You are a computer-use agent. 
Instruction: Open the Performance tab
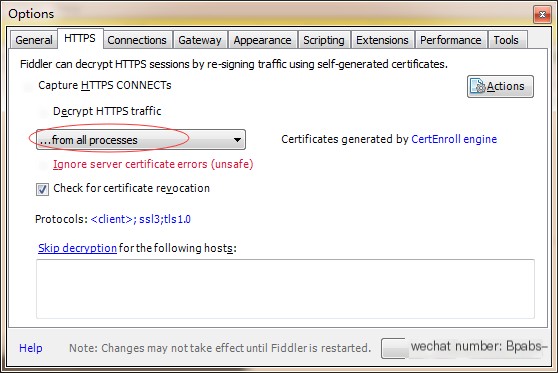pyautogui.click(x=451, y=40)
